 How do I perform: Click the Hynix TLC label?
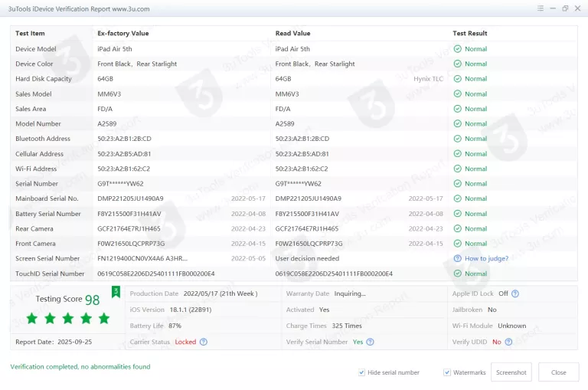click(428, 79)
